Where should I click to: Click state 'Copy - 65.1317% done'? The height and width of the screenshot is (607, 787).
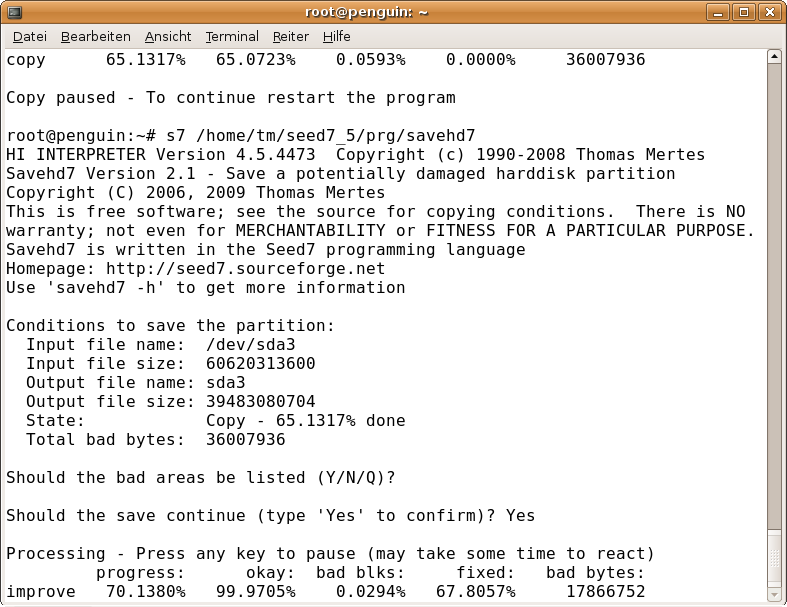pyautogui.click(x=306, y=421)
